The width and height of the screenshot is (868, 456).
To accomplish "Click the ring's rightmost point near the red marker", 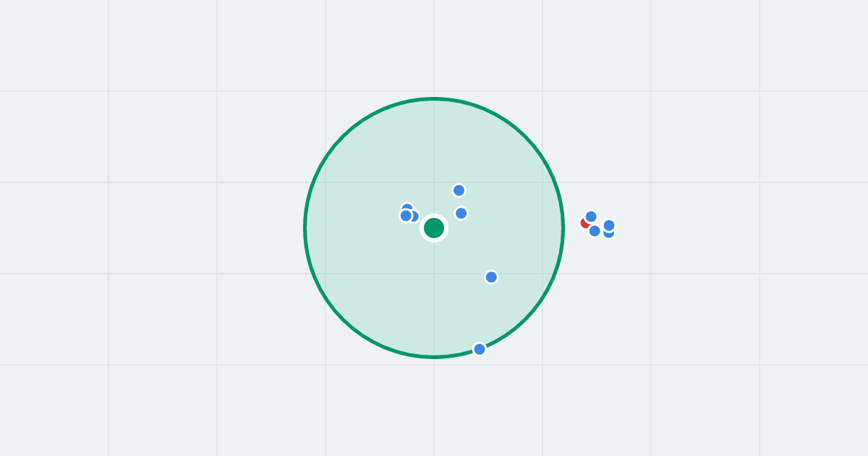I will point(563,228).
